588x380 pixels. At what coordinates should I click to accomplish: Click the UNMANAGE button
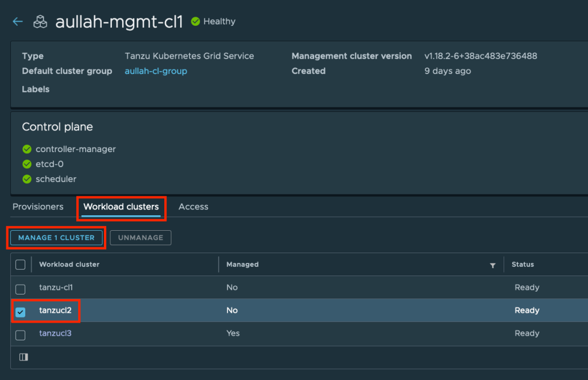pyautogui.click(x=141, y=238)
